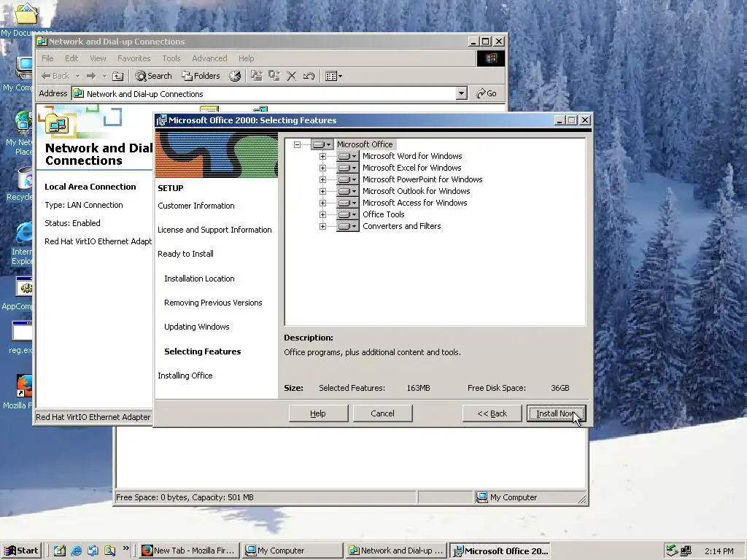Open View menu in Network Connections window
747x560 pixels.
coord(98,58)
